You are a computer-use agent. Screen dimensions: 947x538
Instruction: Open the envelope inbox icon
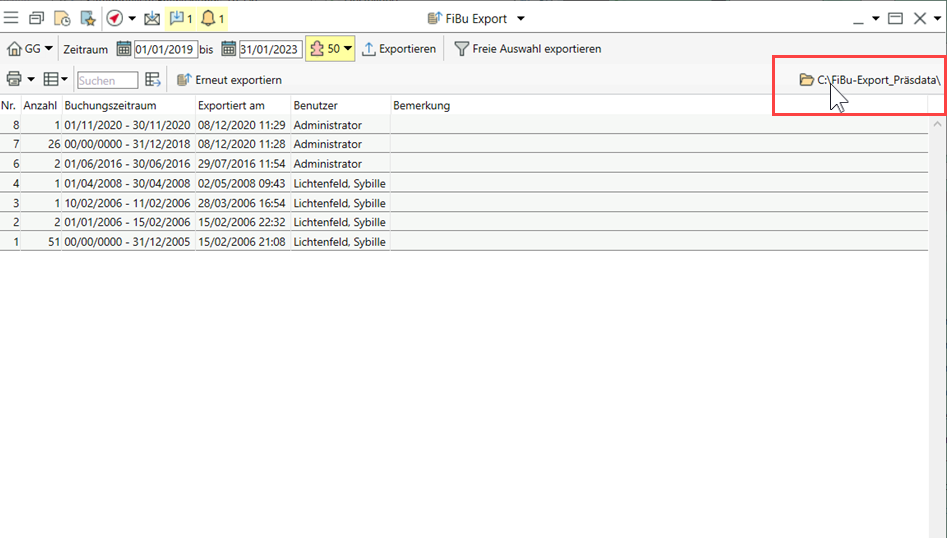(x=152, y=18)
